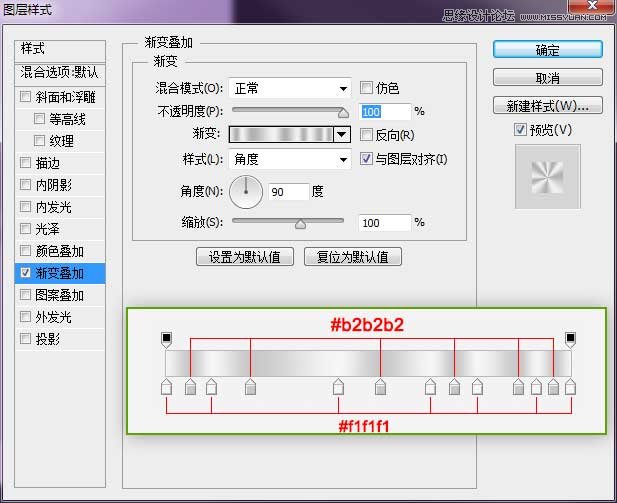Viewport: 617px width, 503px height.
Task: Open the 图案叠加 pattern overlay settings page
Action: coord(59,295)
